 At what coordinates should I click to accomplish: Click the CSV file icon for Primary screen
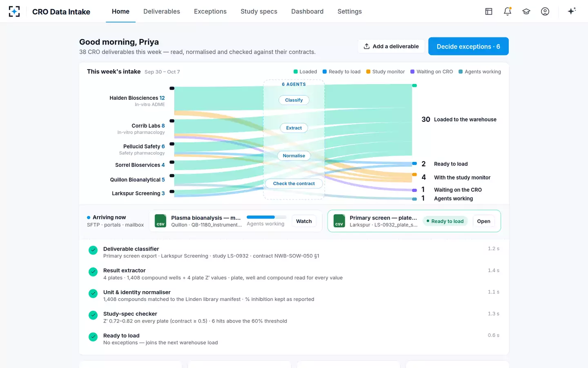(339, 221)
